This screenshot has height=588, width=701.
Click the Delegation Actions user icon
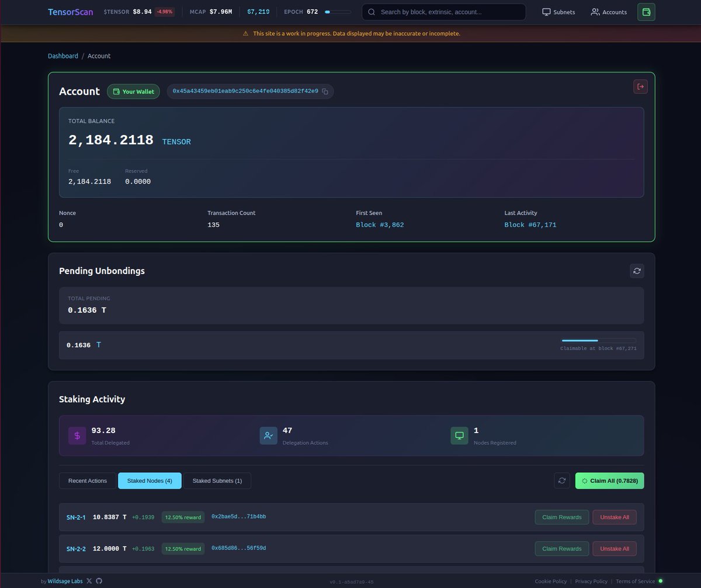click(x=268, y=435)
